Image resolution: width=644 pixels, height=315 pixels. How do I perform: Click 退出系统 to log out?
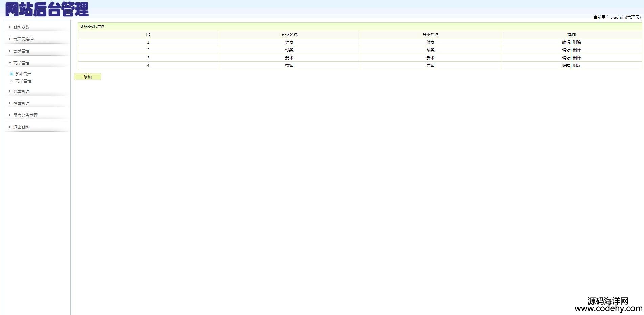(21, 127)
